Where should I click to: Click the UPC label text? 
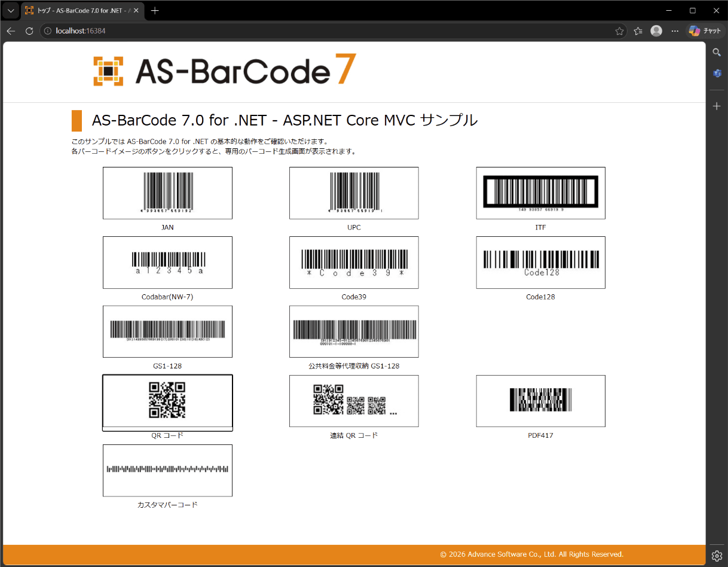tap(354, 228)
